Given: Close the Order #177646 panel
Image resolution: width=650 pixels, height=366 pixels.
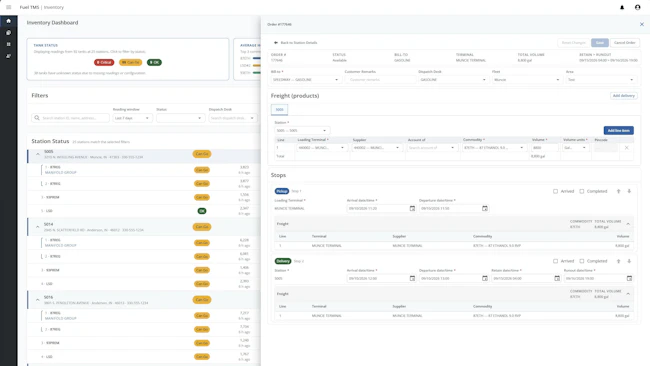Looking at the screenshot, I should [x=642, y=24].
